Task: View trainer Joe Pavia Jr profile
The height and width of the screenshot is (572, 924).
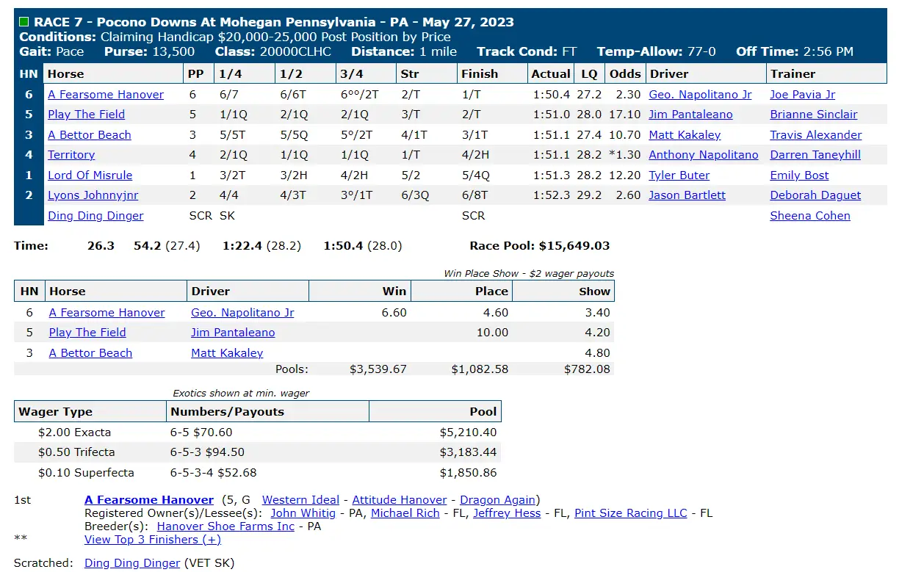Action: coord(802,95)
